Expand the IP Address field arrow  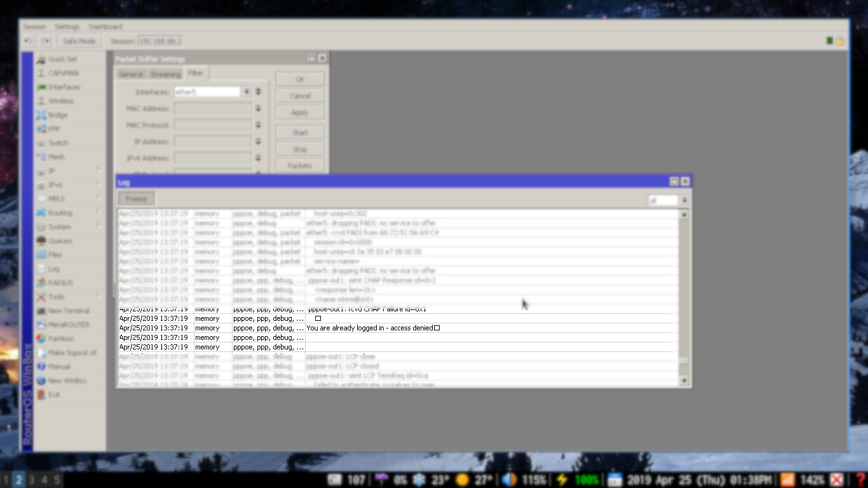point(258,142)
